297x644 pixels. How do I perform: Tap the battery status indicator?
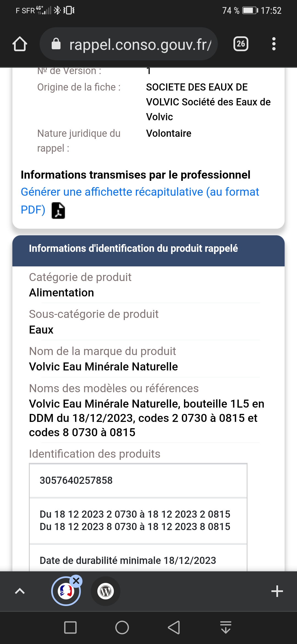click(250, 10)
